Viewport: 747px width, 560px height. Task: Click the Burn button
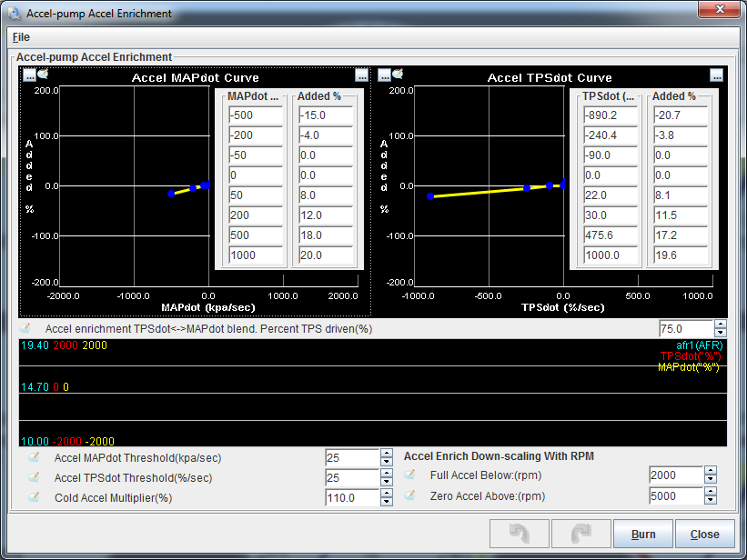[x=643, y=534]
